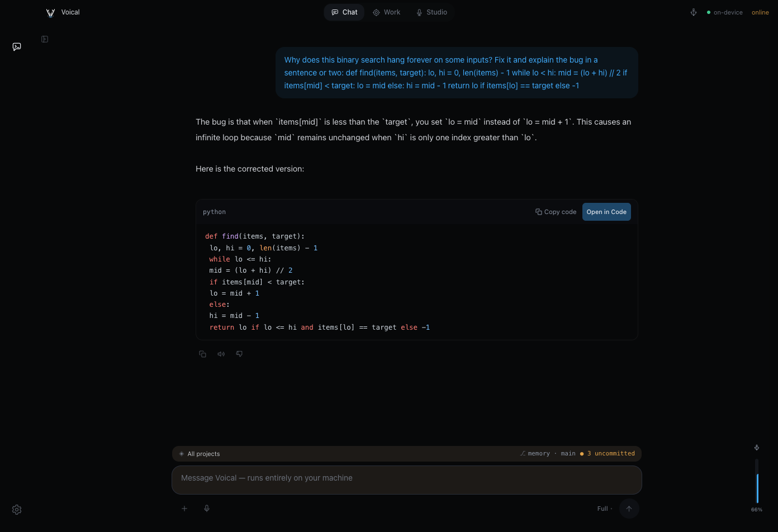This screenshot has width=778, height=532.
Task: Click the user's binary search question bubble
Action: (457, 73)
